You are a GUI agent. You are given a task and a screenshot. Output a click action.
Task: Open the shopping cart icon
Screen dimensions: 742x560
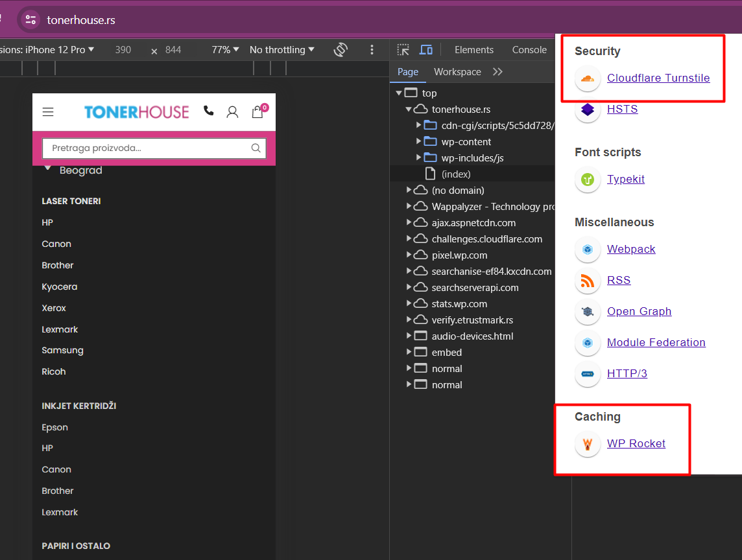(x=258, y=111)
